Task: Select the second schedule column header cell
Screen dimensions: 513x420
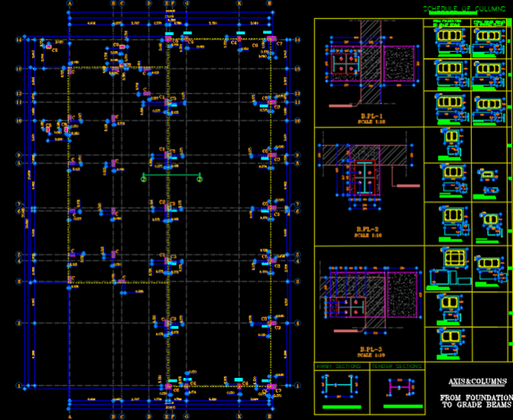Action: click(x=489, y=23)
